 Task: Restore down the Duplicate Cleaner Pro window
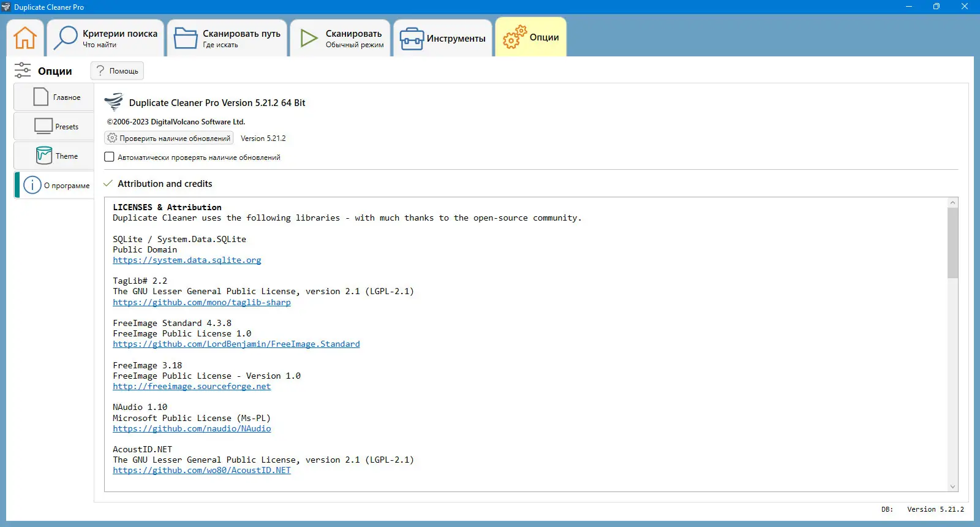click(937, 7)
